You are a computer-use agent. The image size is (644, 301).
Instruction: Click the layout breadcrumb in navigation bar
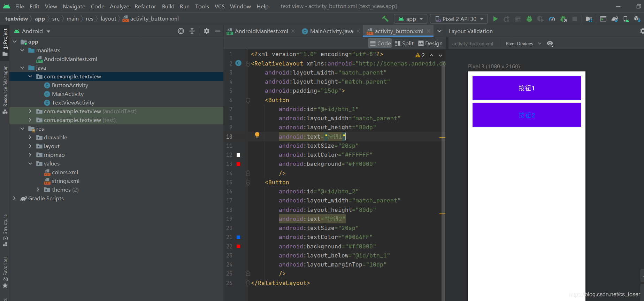coord(108,19)
